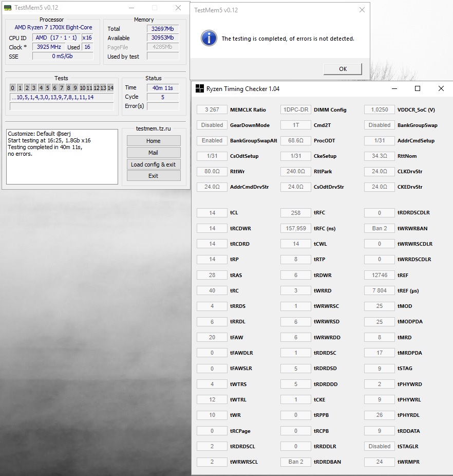The height and width of the screenshot is (476, 453).
Task: Click the Time 40m 11s field
Action: [163, 88]
